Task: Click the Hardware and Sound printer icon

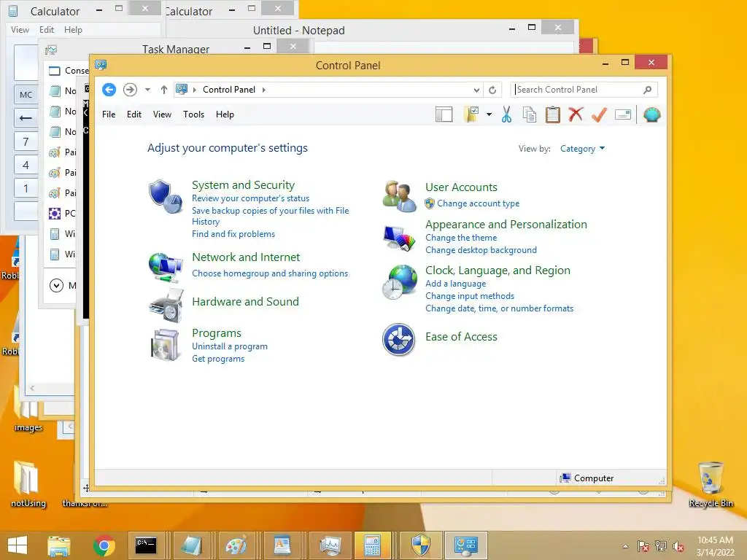Action: tap(166, 306)
